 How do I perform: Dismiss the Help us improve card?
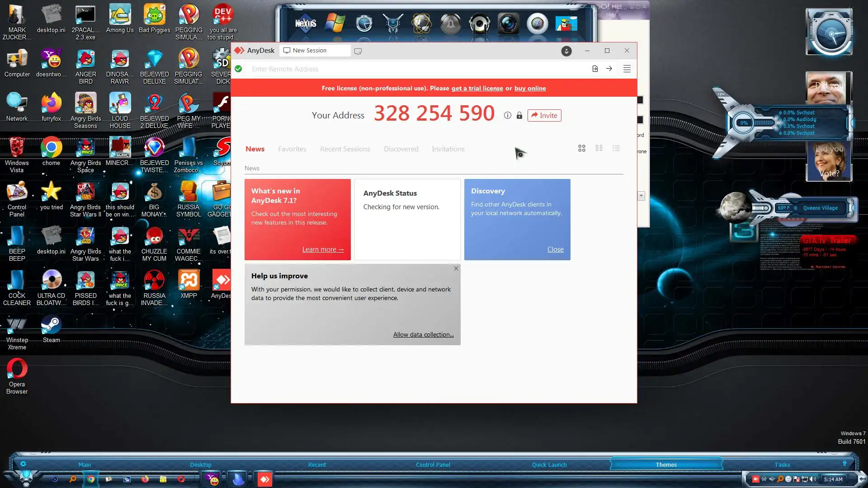point(456,268)
